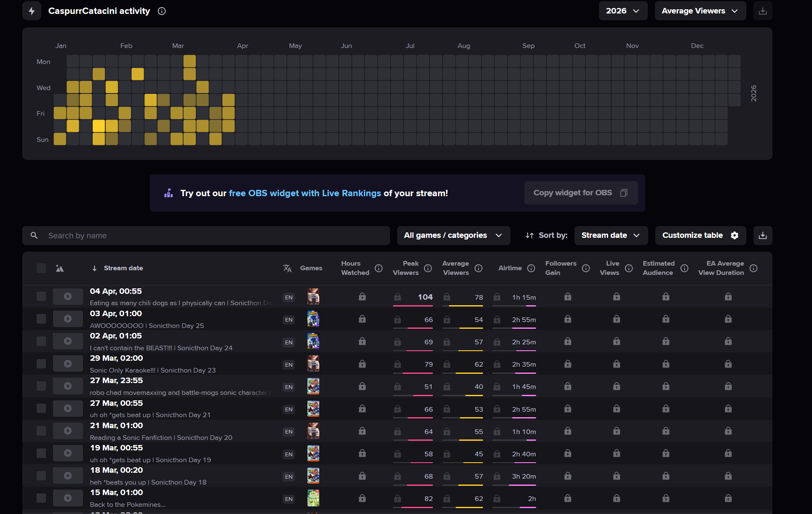
Task: Click the Peak Viewers info icon
Action: pyautogui.click(x=428, y=268)
